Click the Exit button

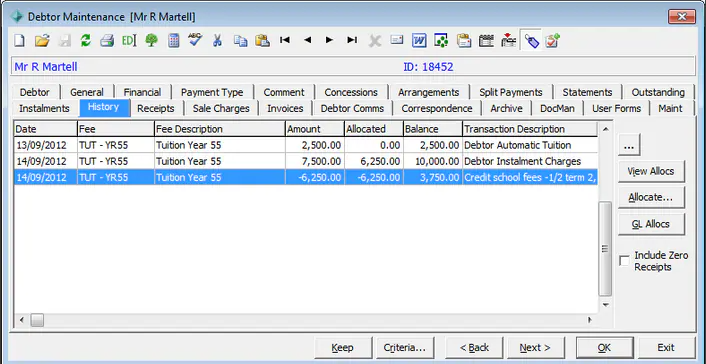coord(666,348)
